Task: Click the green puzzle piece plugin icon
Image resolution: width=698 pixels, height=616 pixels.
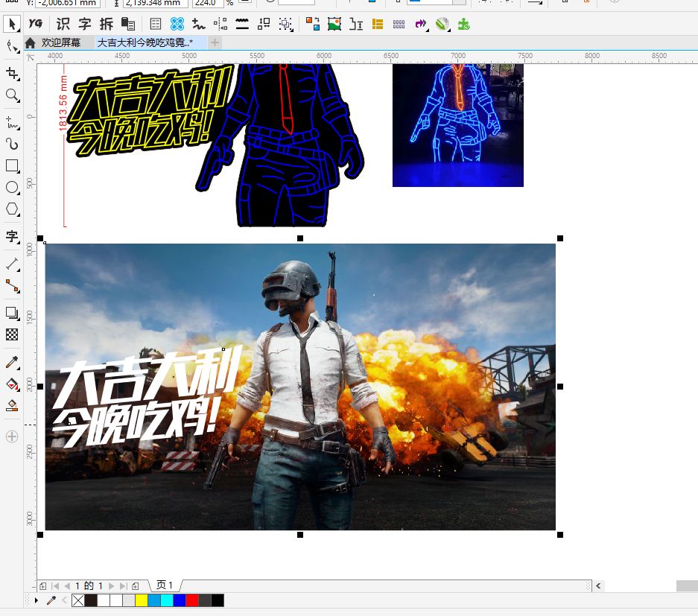Action: 464,24
